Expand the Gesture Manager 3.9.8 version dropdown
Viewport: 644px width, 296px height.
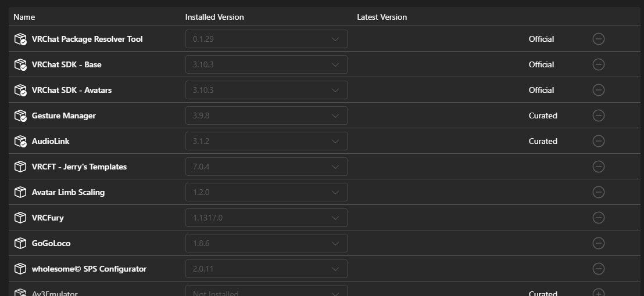point(266,115)
